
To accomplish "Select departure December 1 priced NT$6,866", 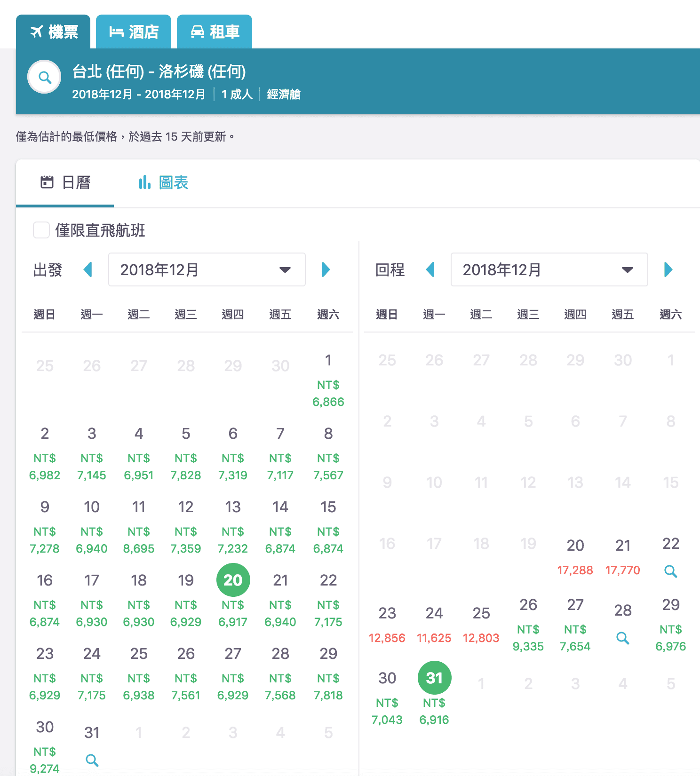I will 328,380.
